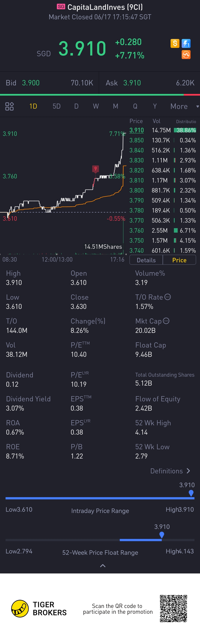The width and height of the screenshot is (200, 644).
Task: Tap the orange dollar sign icon
Action: click(x=175, y=43)
